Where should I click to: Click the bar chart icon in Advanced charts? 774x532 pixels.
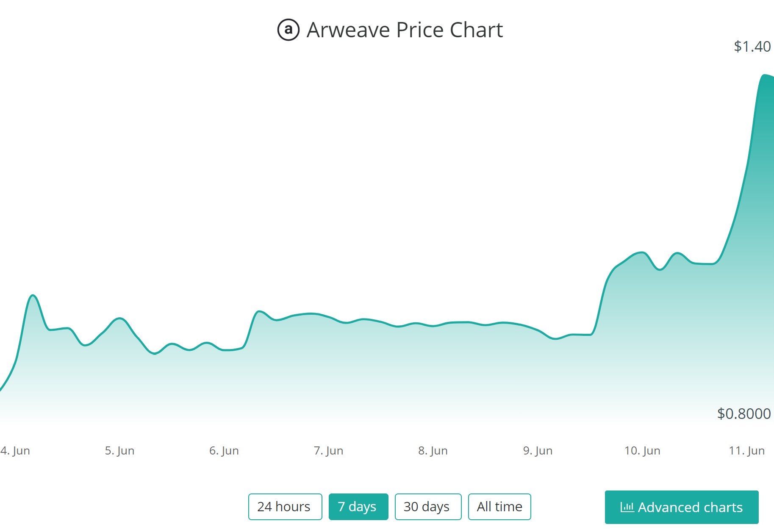(x=627, y=507)
